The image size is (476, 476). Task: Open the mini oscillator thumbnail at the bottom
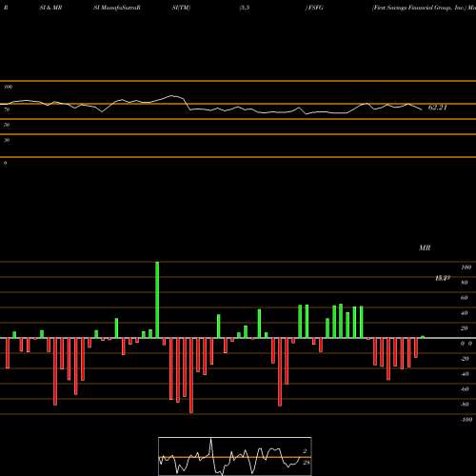pyautogui.click(x=235, y=456)
